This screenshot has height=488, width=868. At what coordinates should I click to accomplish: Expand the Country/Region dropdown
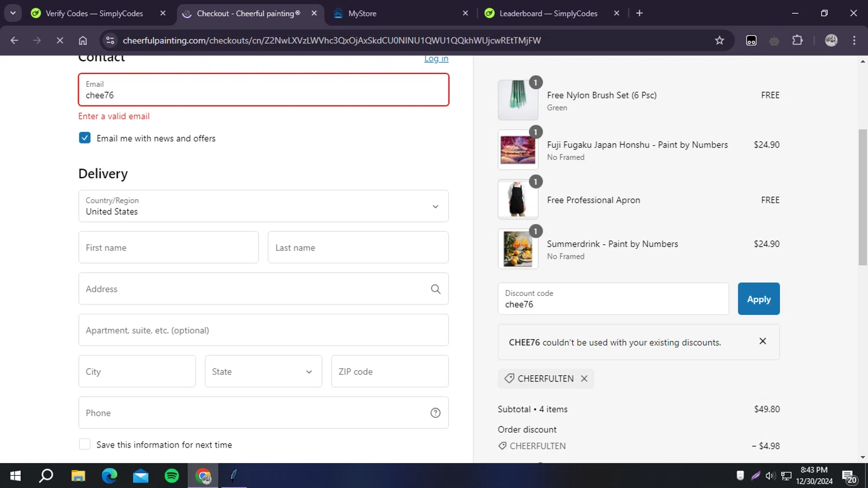pos(435,207)
